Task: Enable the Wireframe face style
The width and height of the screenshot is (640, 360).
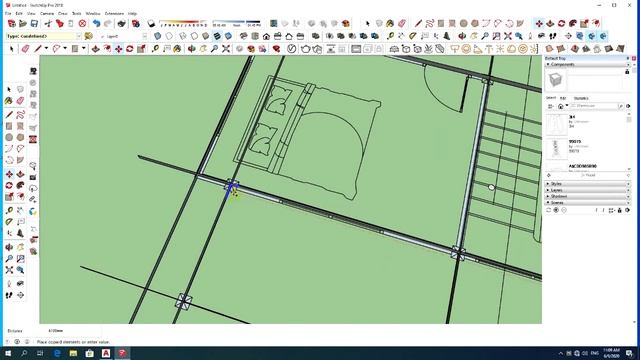Action: tap(183, 36)
